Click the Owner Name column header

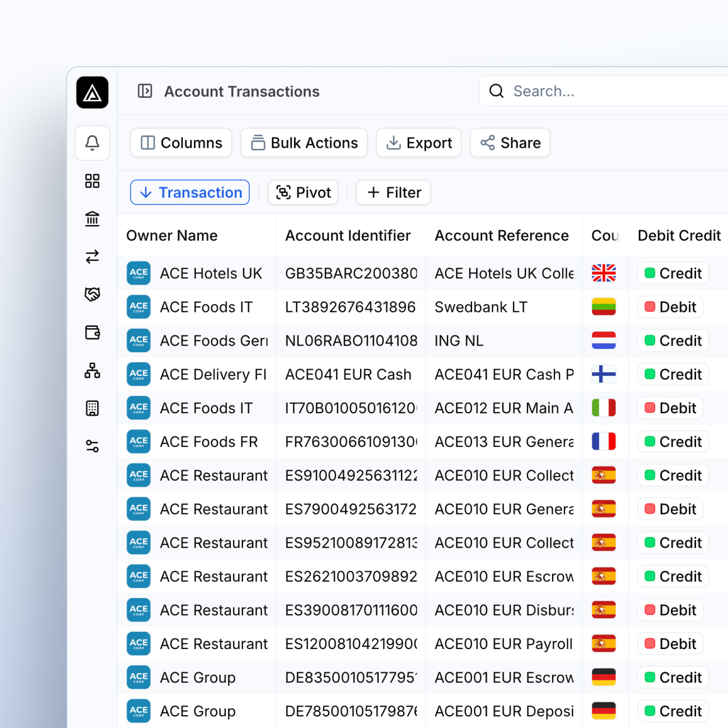tap(172, 236)
